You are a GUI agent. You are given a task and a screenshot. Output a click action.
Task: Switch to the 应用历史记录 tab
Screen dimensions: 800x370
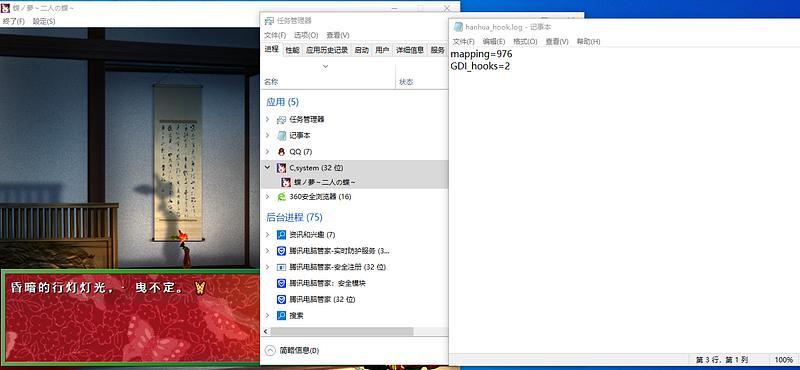point(327,50)
